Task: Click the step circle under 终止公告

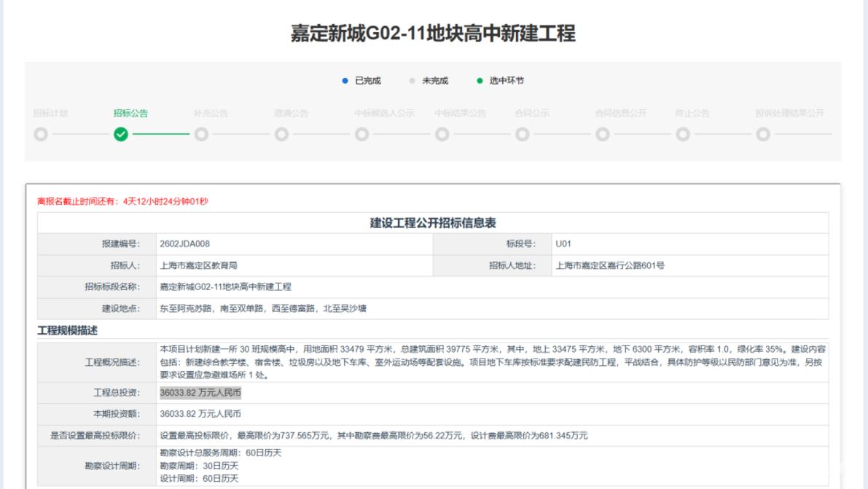Action: tap(683, 134)
